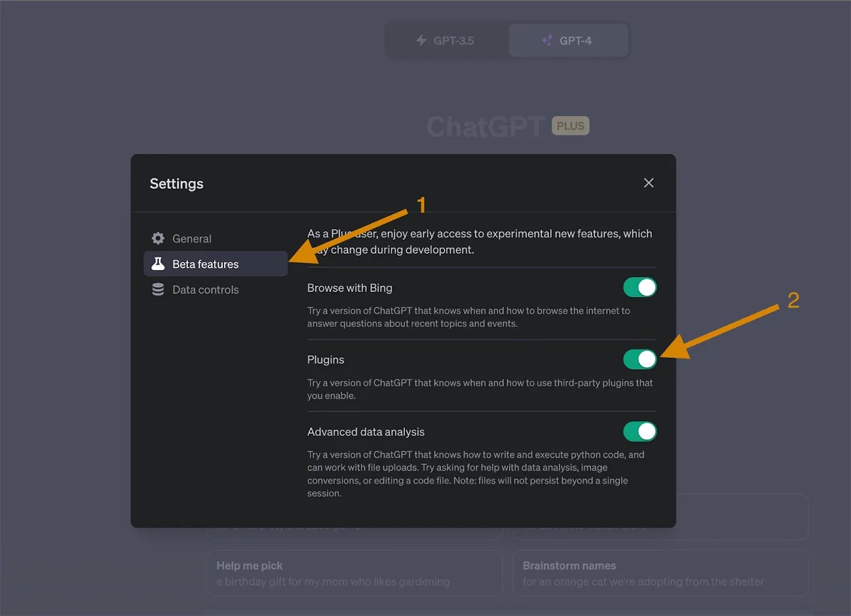Choose the 'Brainstorm names' suggestion card

coord(661,573)
